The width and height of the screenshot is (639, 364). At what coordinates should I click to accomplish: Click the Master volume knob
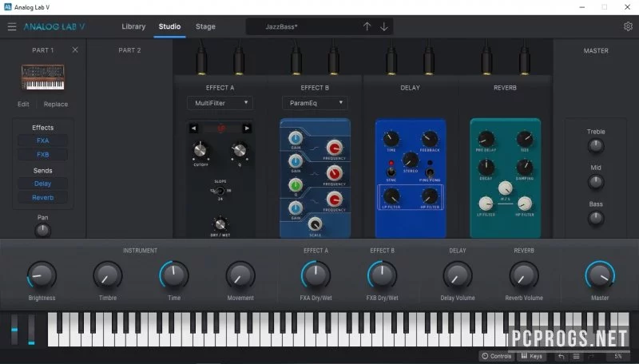point(600,275)
